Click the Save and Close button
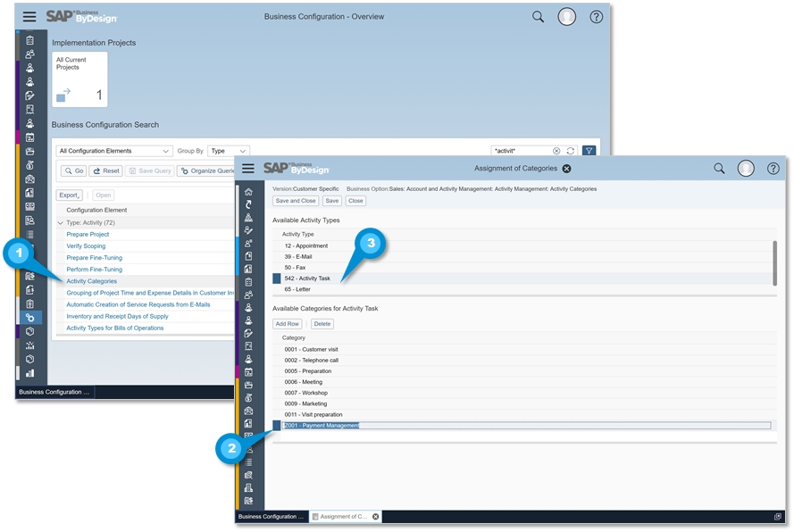Viewport: 794px width, 532px height. point(295,201)
